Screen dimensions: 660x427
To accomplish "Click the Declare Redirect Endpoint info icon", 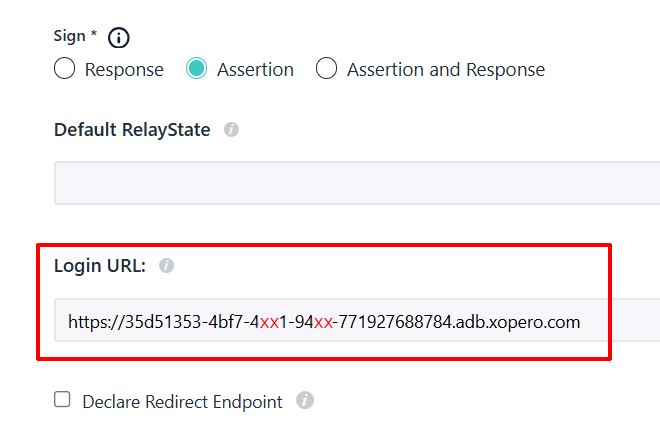I will click(x=305, y=401).
